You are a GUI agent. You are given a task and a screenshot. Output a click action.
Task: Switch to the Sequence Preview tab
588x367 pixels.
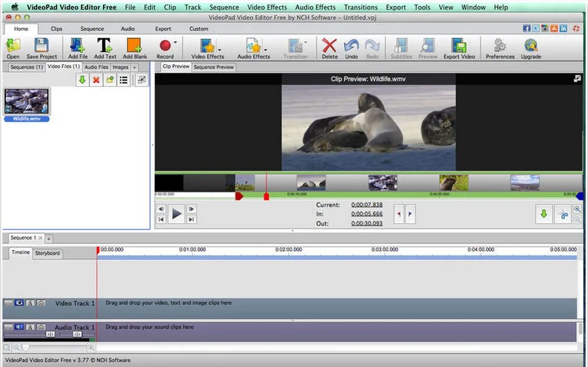point(214,67)
